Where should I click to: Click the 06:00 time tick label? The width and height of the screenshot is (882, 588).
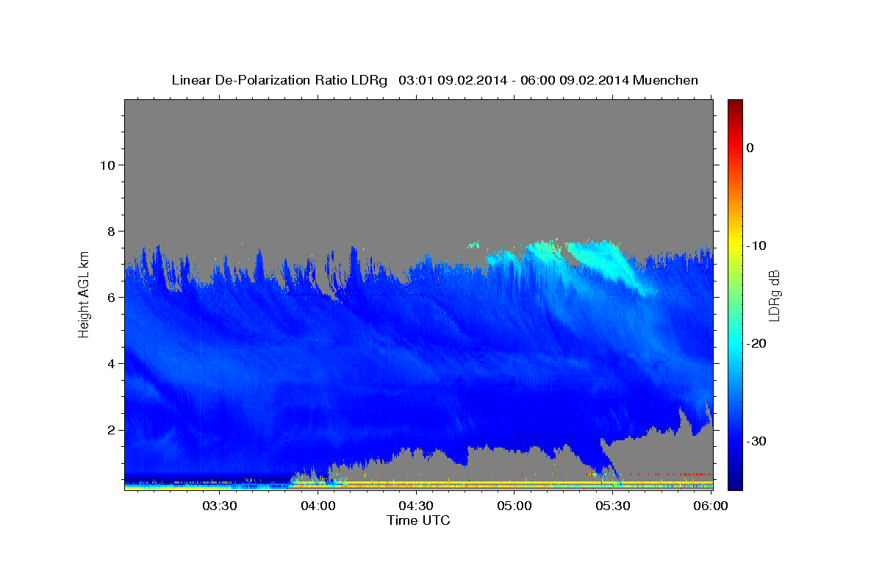(x=710, y=506)
